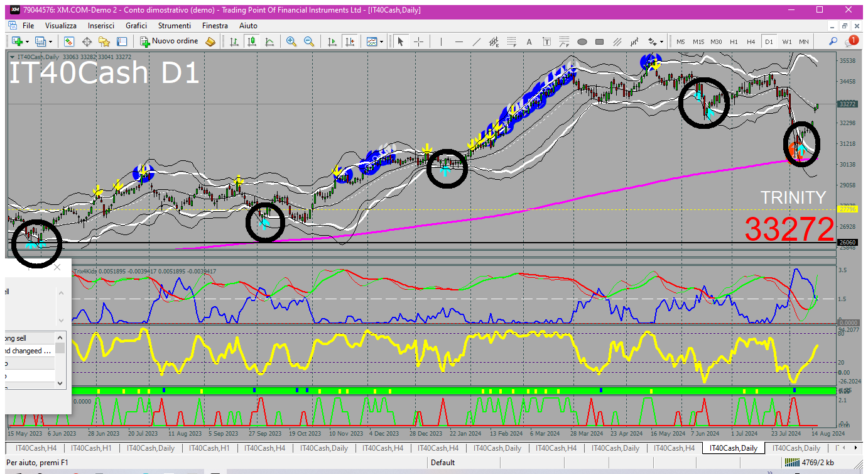868x474 pixels.
Task: Select the ellipse drawing tool
Action: pos(582,41)
